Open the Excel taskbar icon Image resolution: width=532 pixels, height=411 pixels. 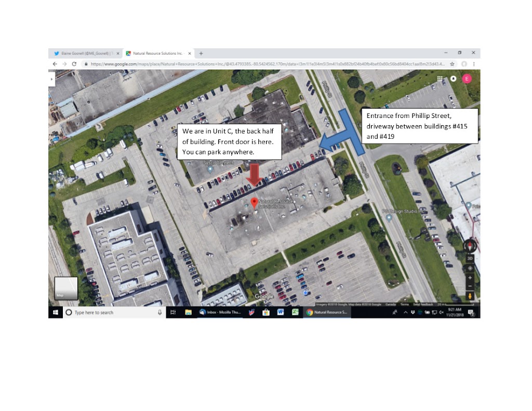pos(295,312)
